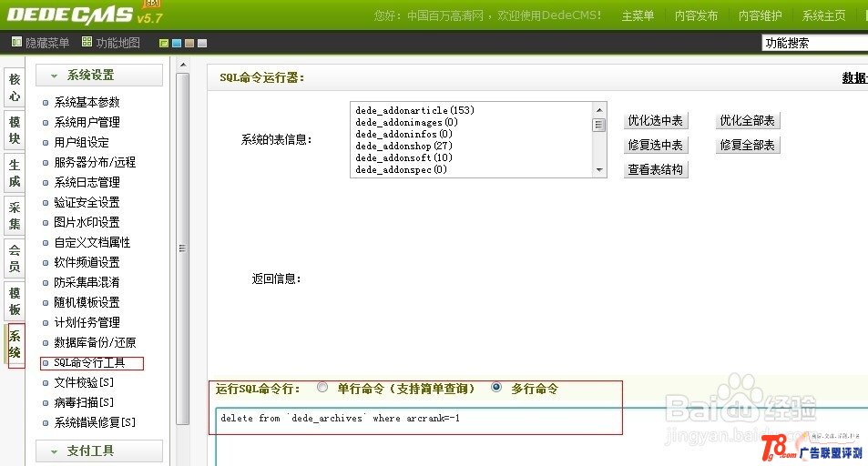
Task: Select 单行命令 radio button
Action: point(322,388)
